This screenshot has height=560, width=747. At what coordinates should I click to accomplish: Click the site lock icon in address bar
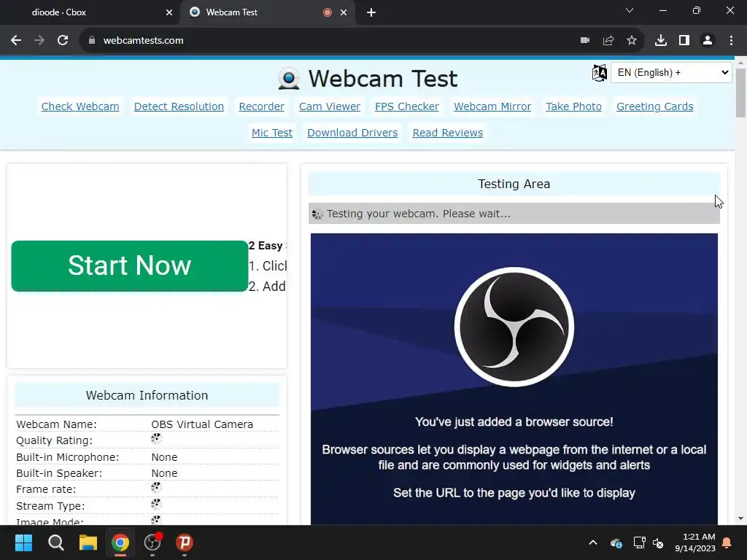pyautogui.click(x=92, y=41)
